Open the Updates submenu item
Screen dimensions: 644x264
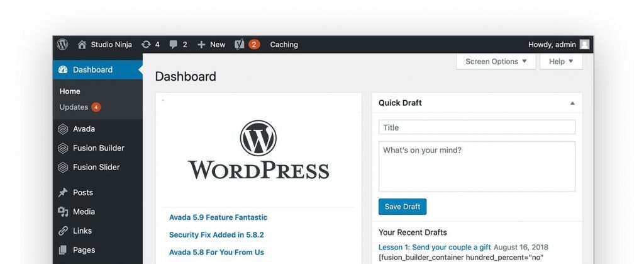pyautogui.click(x=74, y=107)
